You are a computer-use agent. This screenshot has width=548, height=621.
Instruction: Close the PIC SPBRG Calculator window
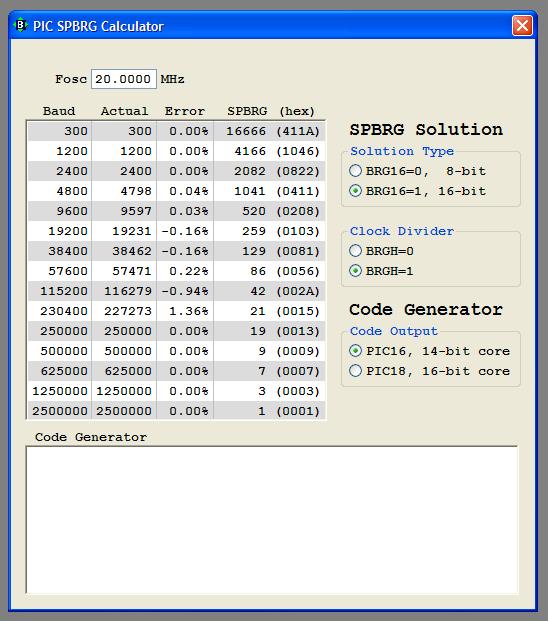coord(522,26)
